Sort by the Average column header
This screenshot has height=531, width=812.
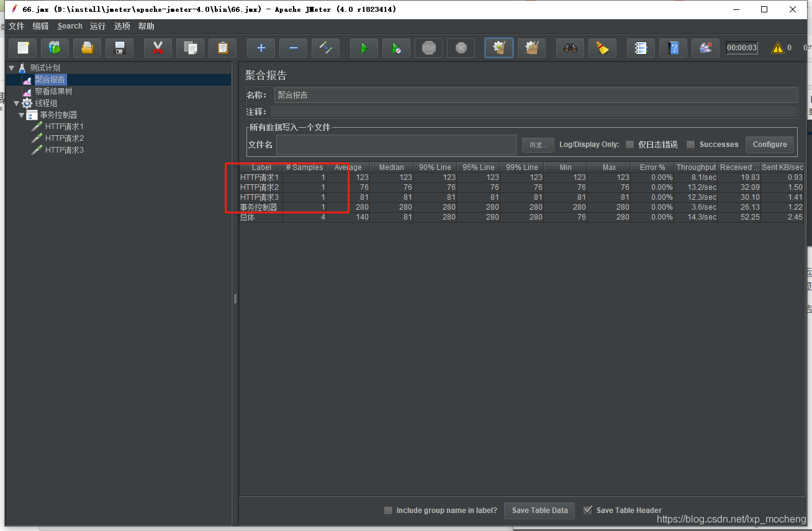348,167
